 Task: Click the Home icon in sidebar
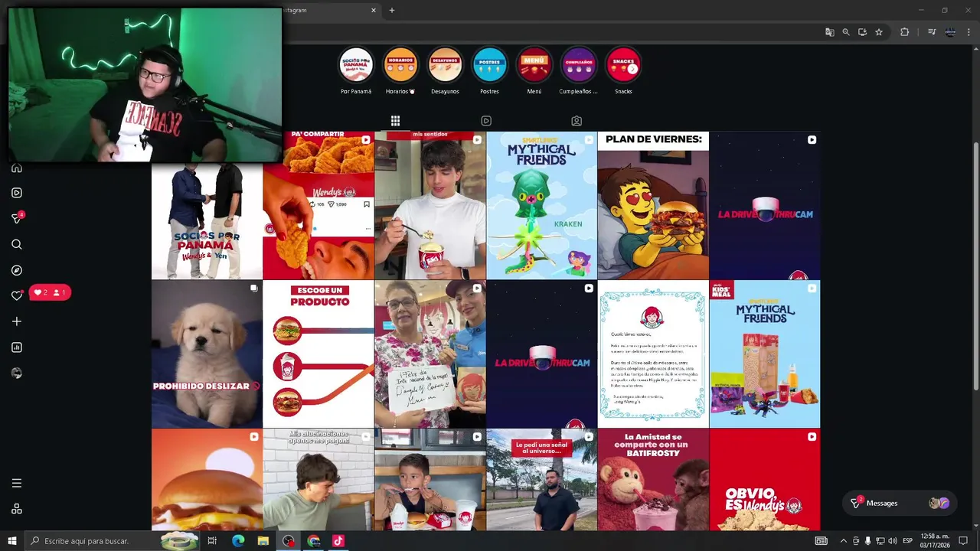[x=17, y=168]
